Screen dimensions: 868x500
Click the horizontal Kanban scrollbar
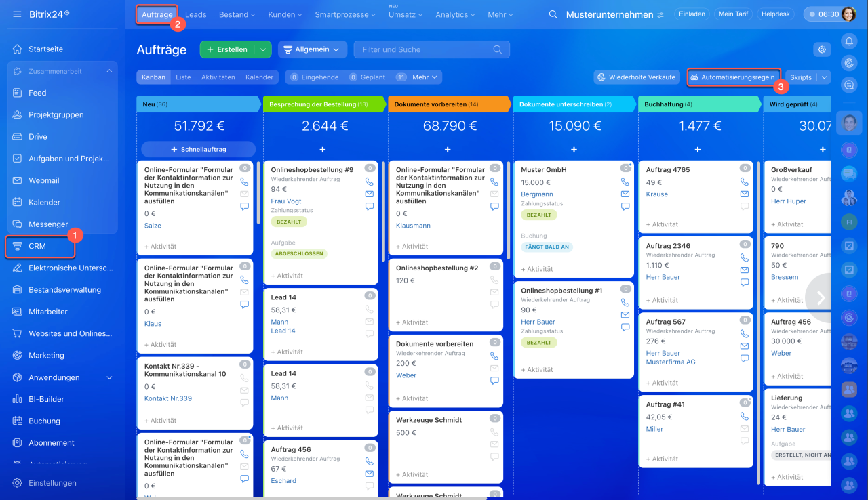[x=312, y=498]
